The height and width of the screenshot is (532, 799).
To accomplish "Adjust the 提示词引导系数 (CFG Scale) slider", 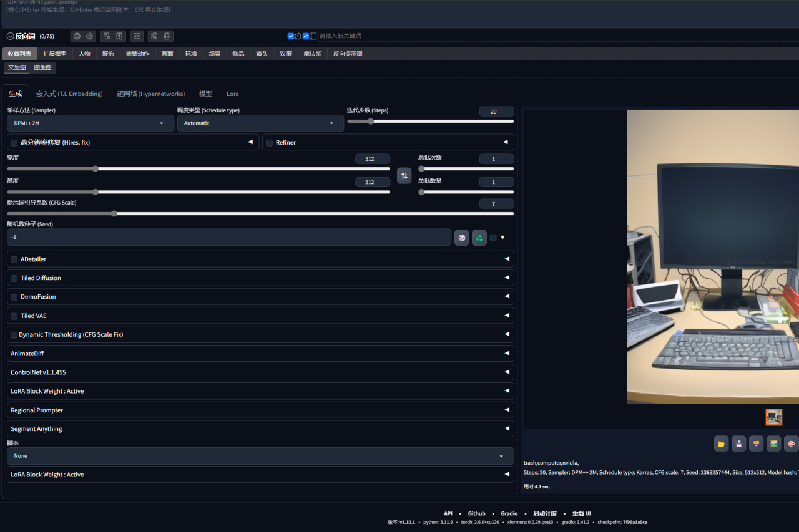I will [x=260, y=213].
